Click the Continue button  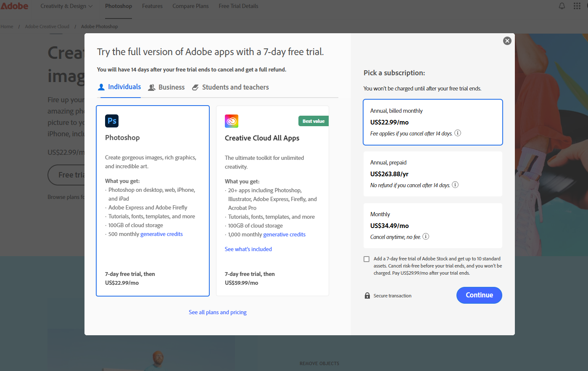click(479, 295)
